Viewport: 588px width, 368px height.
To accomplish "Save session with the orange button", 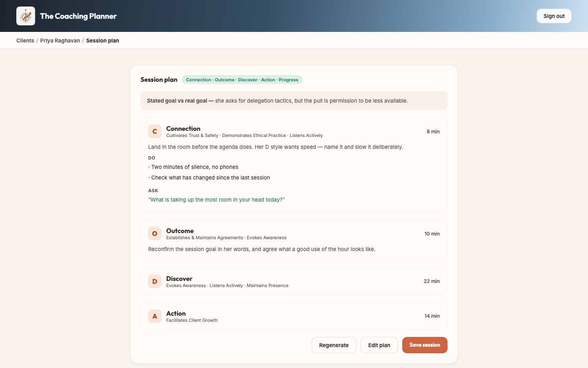I will coord(425,345).
